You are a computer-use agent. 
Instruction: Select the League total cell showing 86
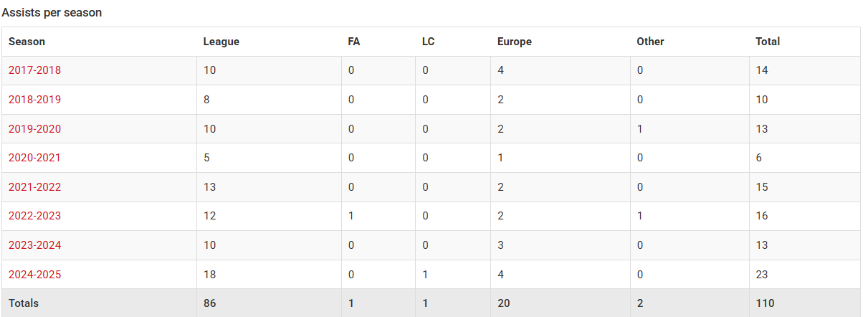(x=210, y=303)
